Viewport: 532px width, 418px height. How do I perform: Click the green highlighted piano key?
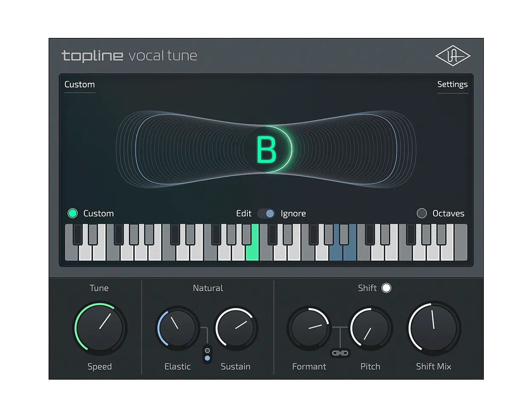point(253,252)
